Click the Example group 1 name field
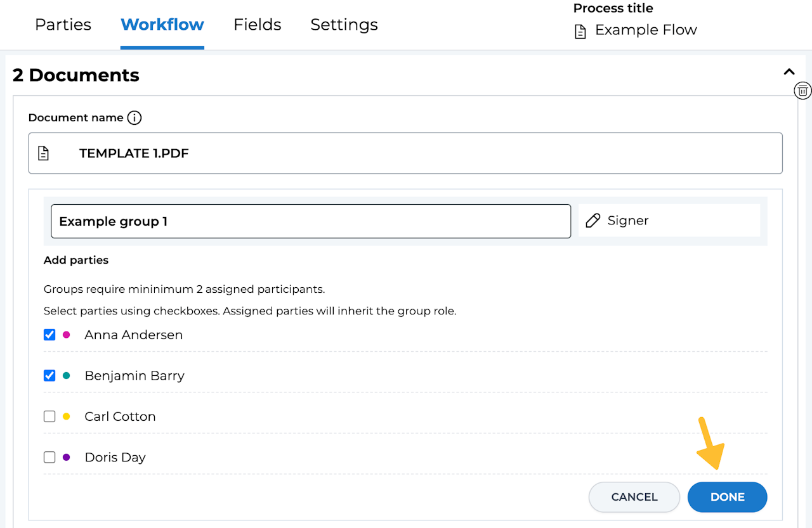Screen dimensions: 812x528 tap(311, 221)
